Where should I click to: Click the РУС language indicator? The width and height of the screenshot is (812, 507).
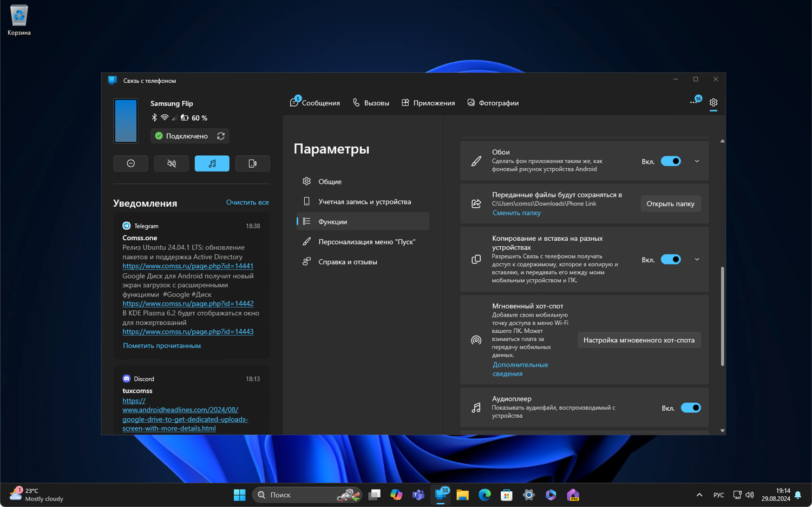pos(718,495)
